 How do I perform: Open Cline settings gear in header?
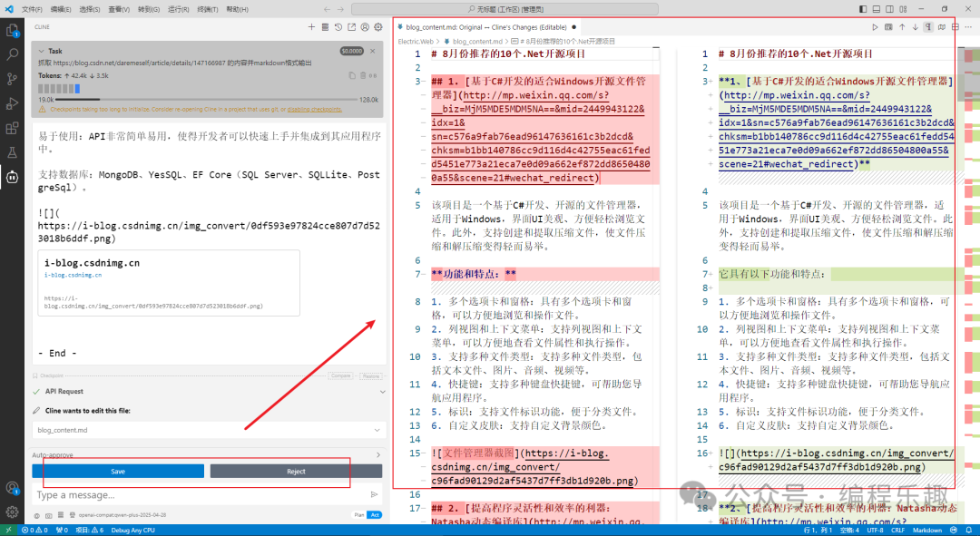[x=378, y=27]
